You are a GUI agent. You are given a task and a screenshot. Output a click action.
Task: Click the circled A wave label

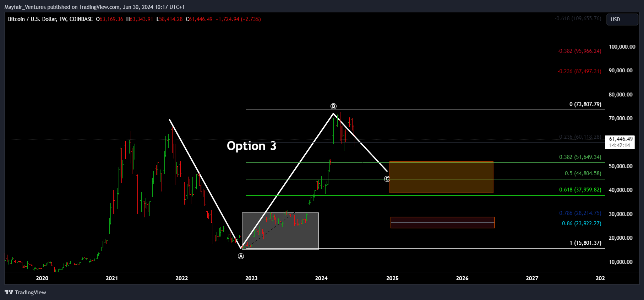point(241,256)
